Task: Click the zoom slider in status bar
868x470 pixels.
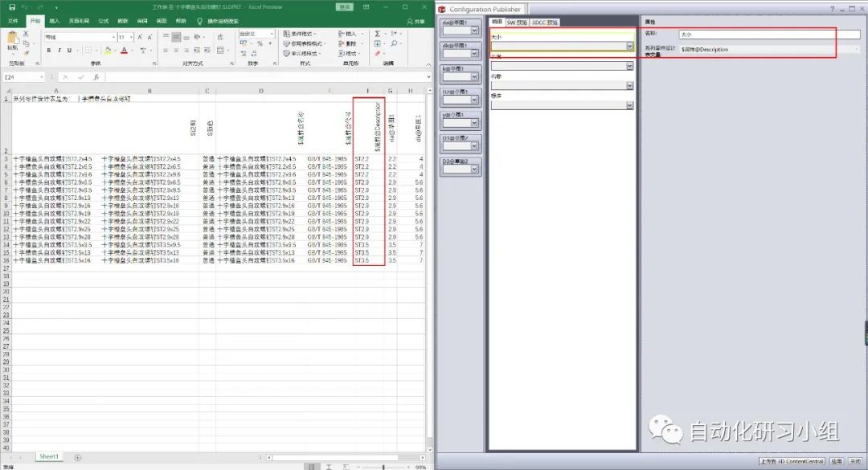Action: [383, 468]
